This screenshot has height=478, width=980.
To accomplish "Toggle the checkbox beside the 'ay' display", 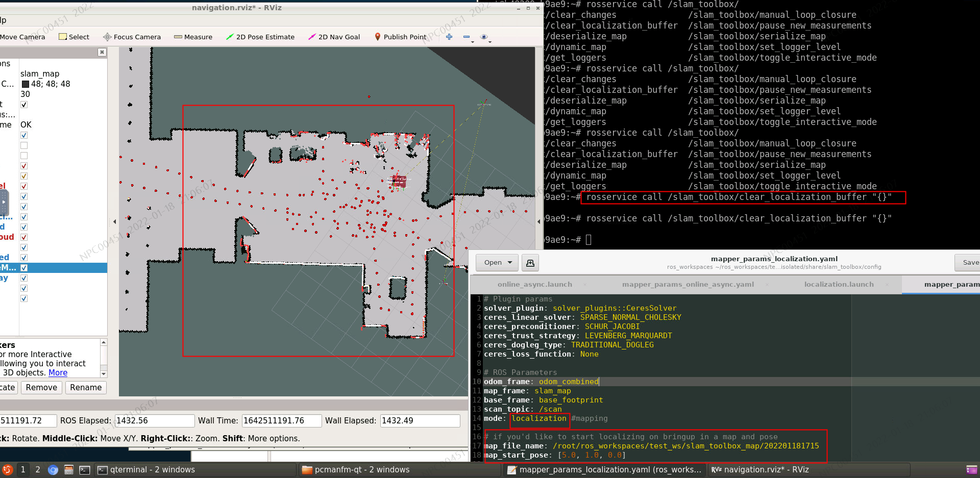I will pyautogui.click(x=24, y=278).
